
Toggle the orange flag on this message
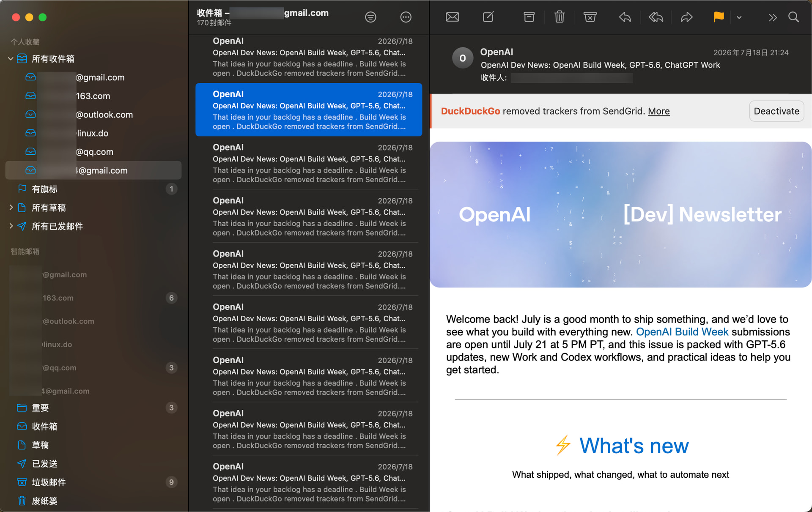[719, 17]
